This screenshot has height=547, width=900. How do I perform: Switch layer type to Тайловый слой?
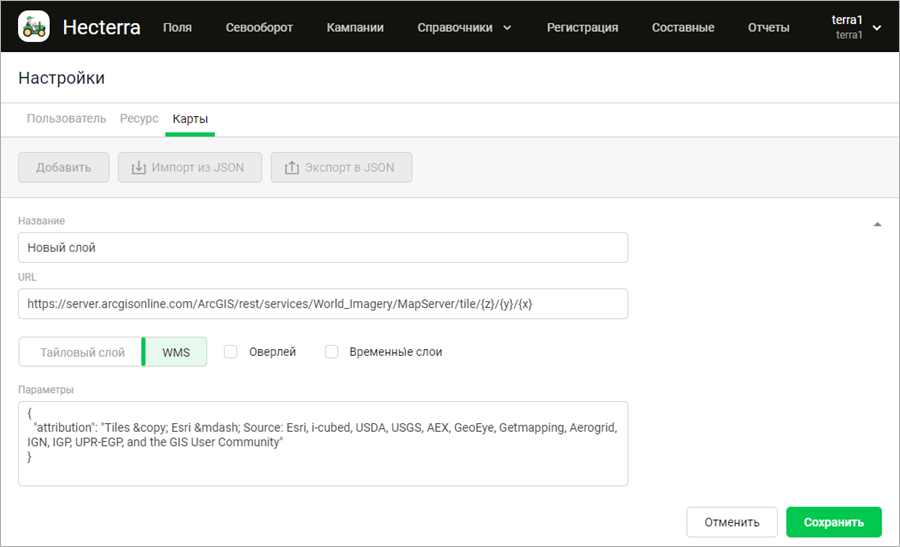82,352
